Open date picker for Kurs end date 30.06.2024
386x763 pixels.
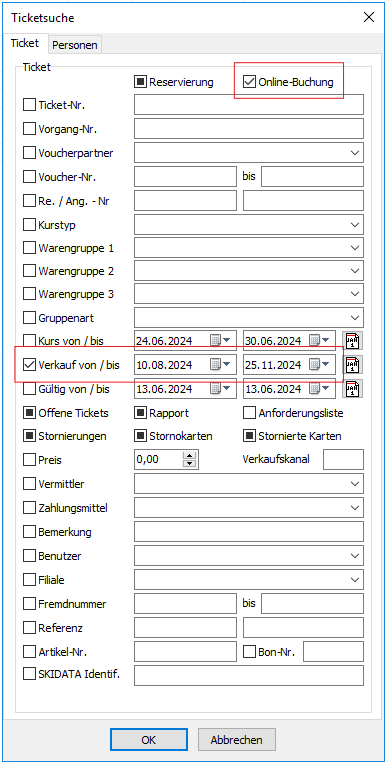[x=321, y=340]
